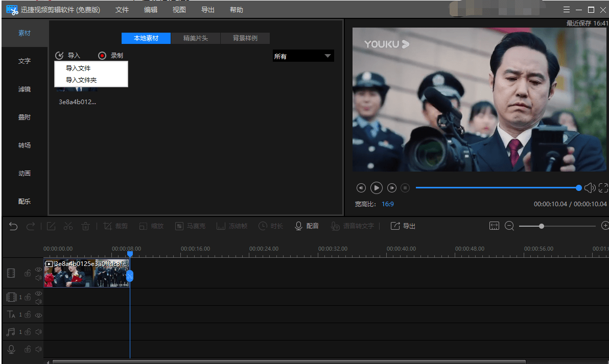Select the 3e8a4b0125e3a0ffdc8f clip on the timeline

click(x=86, y=273)
